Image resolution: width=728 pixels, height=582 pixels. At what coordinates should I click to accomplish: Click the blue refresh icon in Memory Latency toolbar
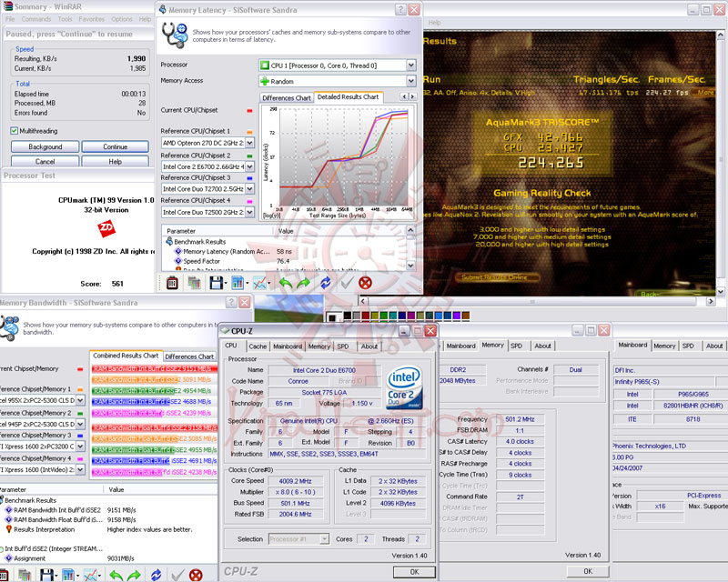coord(326,283)
